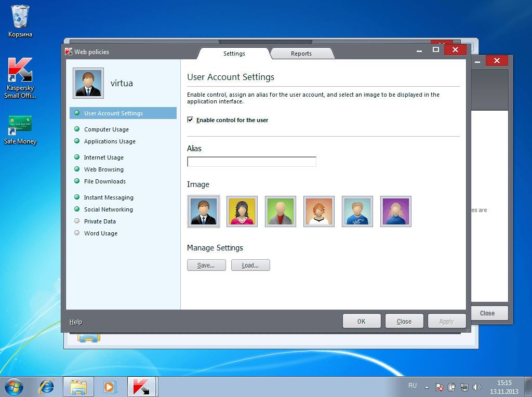Click the RU language indicator
Screen dimensions: 532x397
coord(412,386)
